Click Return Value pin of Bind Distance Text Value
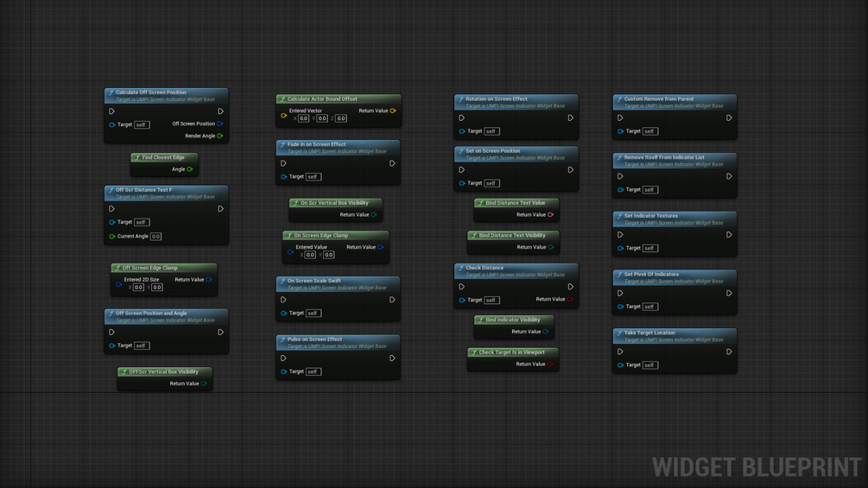 tap(550, 215)
